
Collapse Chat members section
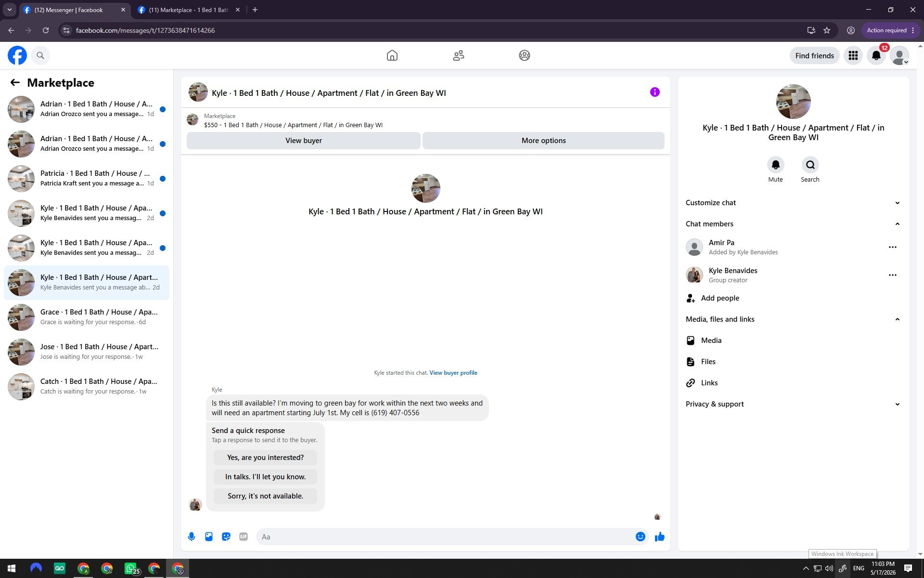(x=793, y=224)
